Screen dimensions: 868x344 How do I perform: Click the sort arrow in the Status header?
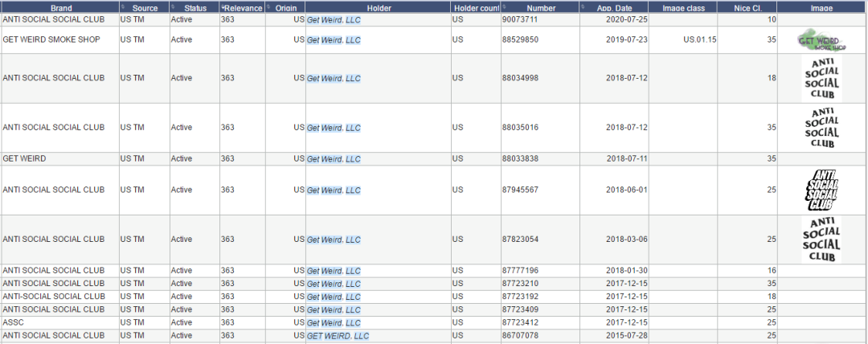[x=173, y=6]
